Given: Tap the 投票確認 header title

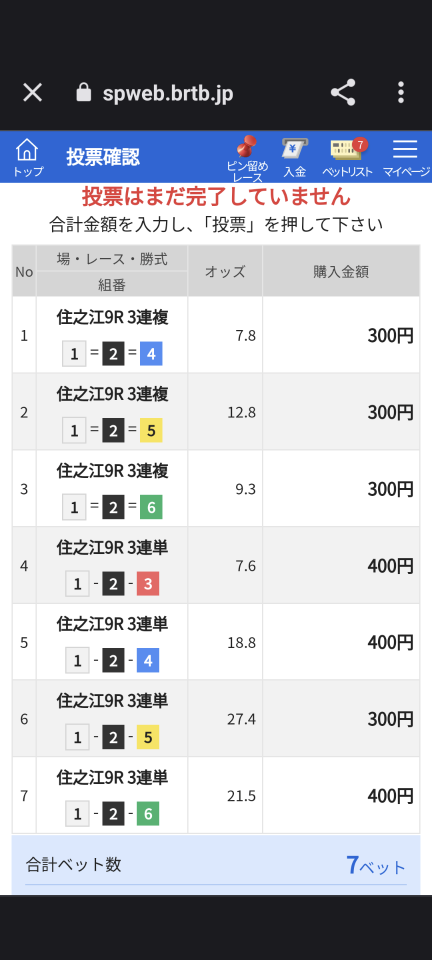Looking at the screenshot, I should [x=103, y=157].
